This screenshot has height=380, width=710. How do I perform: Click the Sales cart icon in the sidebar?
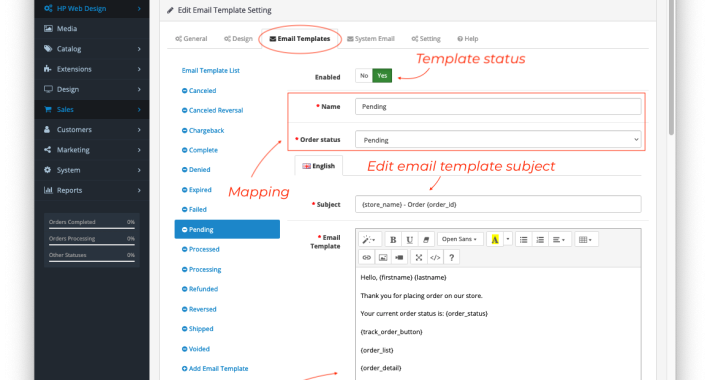[x=48, y=109]
